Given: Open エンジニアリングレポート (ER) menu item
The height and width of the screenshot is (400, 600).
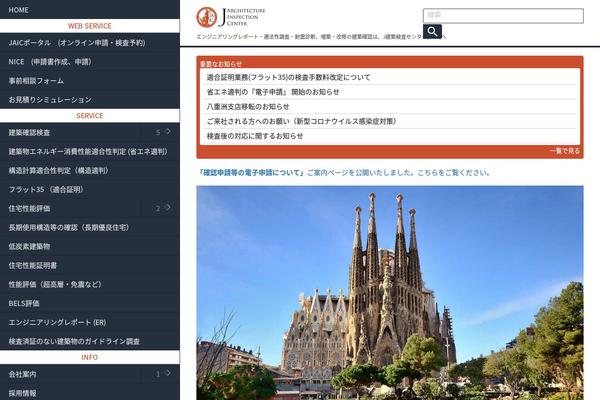Looking at the screenshot, I should [90, 322].
